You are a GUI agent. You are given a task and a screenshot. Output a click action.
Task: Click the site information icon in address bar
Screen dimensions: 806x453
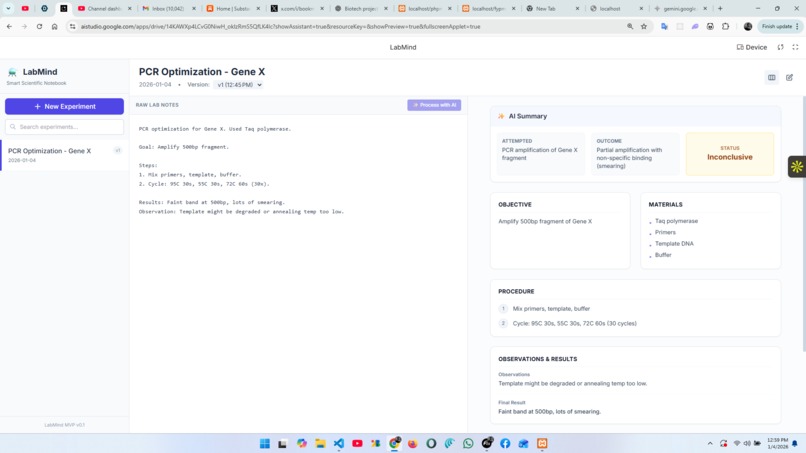pyautogui.click(x=72, y=27)
